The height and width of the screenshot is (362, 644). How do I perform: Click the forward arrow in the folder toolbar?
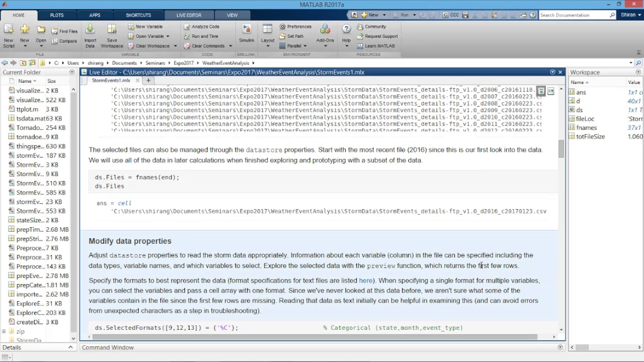click(14, 63)
